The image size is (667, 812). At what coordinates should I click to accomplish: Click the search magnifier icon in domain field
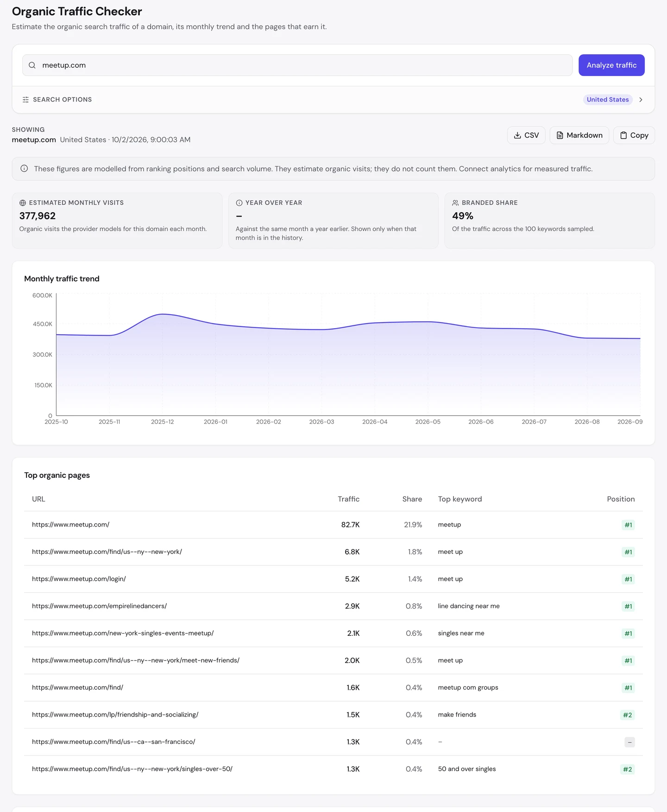pyautogui.click(x=32, y=65)
